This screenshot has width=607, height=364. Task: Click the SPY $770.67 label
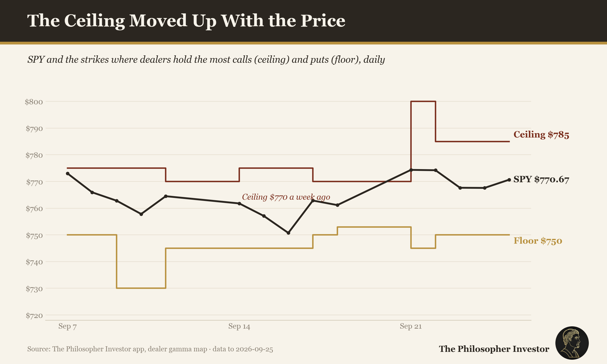tap(541, 179)
